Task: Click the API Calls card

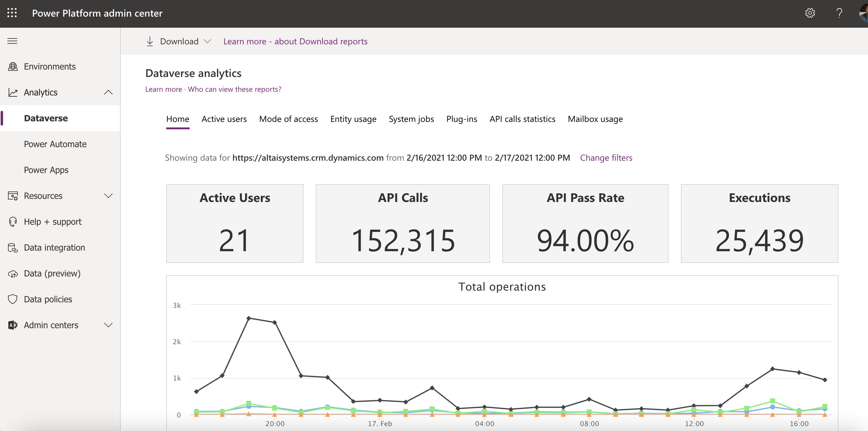Action: (x=403, y=224)
